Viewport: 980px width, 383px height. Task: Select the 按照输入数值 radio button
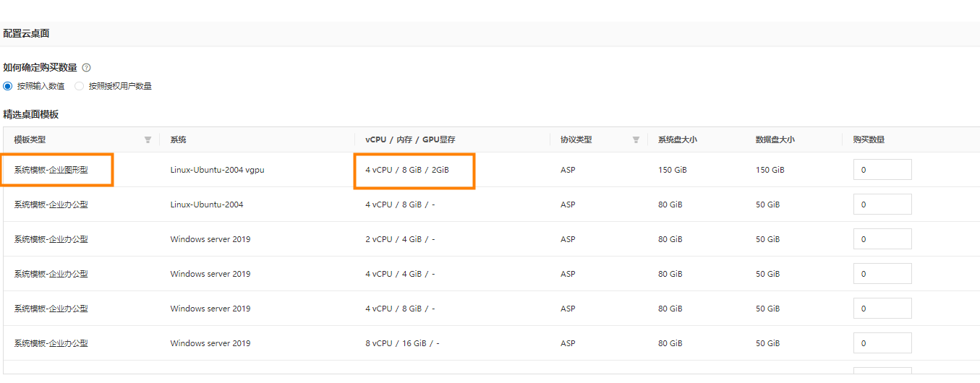coord(8,86)
